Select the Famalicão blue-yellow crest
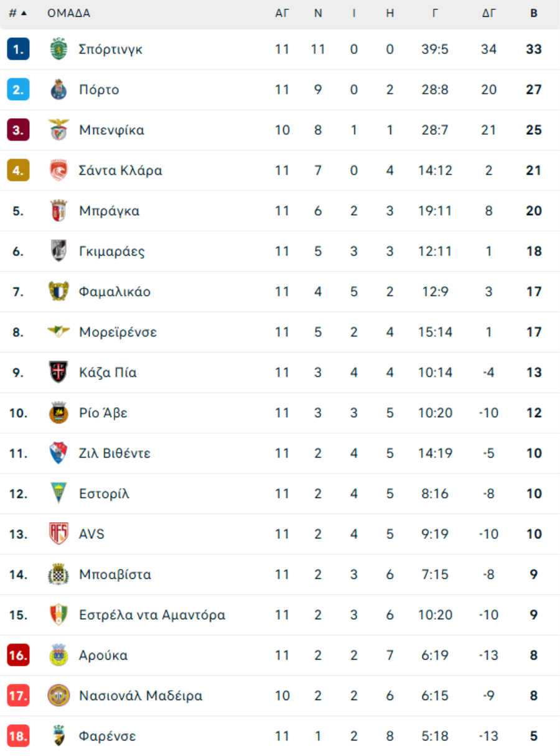The height and width of the screenshot is (756, 560). [58, 292]
